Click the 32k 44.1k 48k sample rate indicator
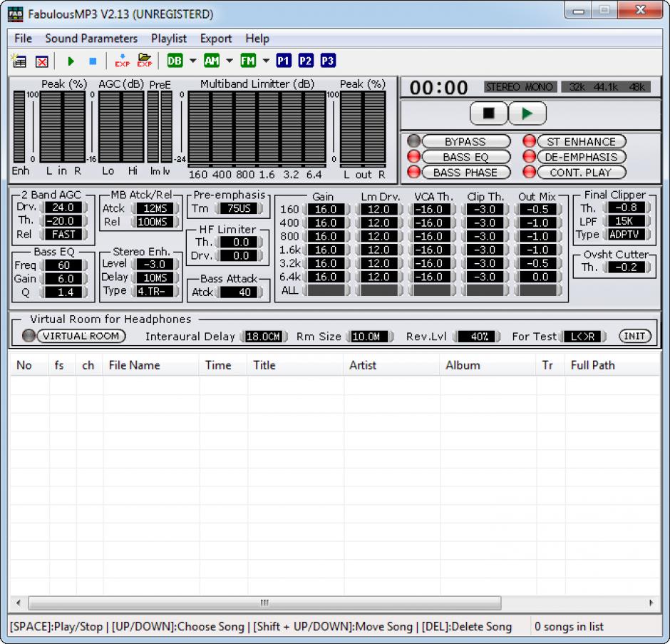The width and height of the screenshot is (670, 644). point(606,87)
